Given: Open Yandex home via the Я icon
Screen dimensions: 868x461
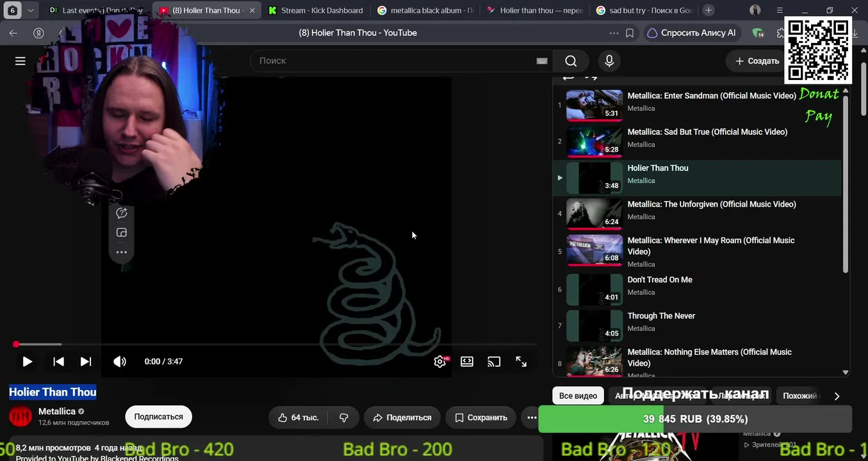Looking at the screenshot, I should coord(38,33).
